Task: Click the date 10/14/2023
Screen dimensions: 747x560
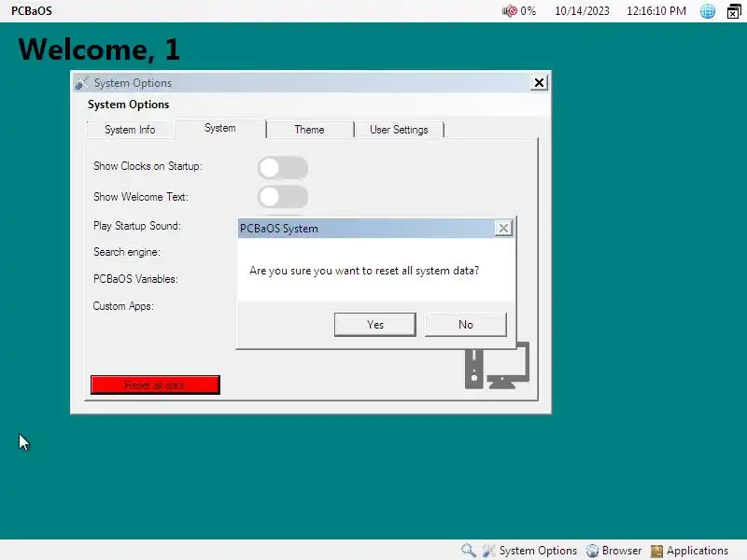Action: coord(582,11)
